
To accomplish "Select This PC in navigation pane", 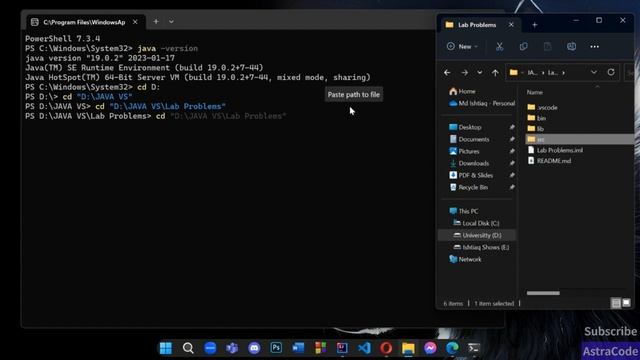I will pyautogui.click(x=464, y=211).
